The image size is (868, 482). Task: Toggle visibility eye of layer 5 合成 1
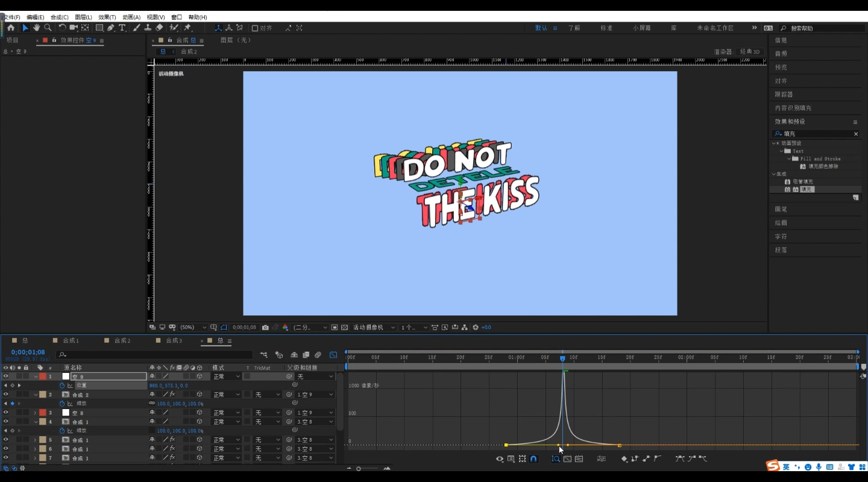click(x=5, y=440)
